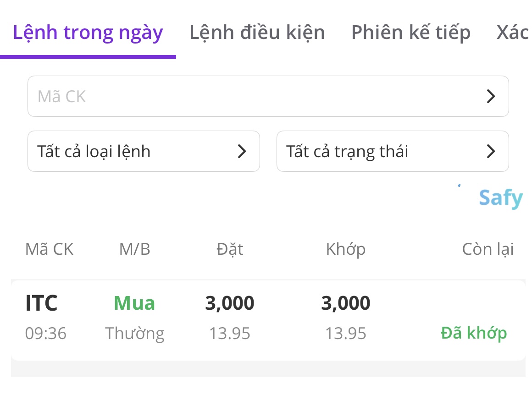Viewport: 532px width, 400px height.
Task: Go to the Phiên kế tiếp tab
Action: [x=410, y=33]
